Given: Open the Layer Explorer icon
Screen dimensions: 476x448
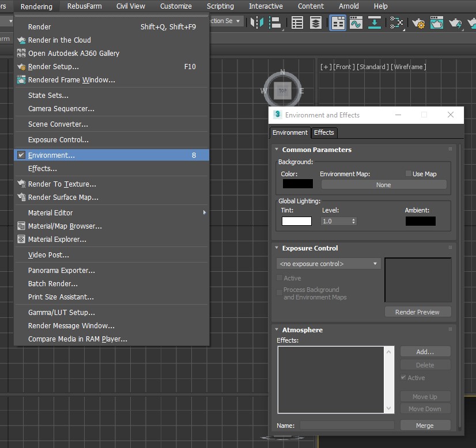Looking at the screenshot, I should (x=316, y=22).
